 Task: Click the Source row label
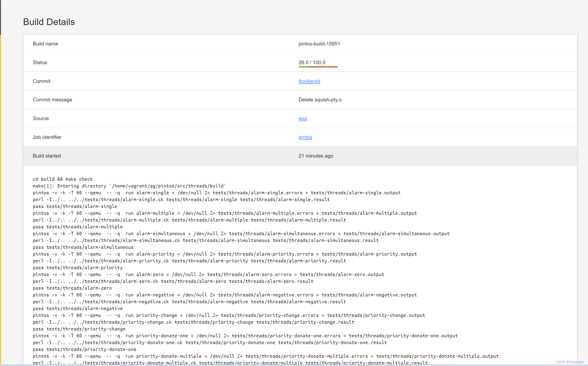41,118
